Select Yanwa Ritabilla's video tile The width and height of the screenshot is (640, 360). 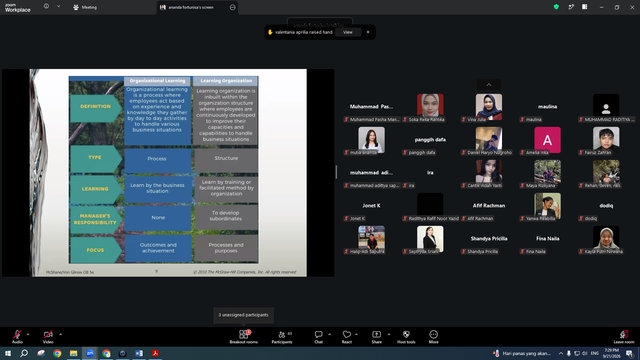point(547,205)
